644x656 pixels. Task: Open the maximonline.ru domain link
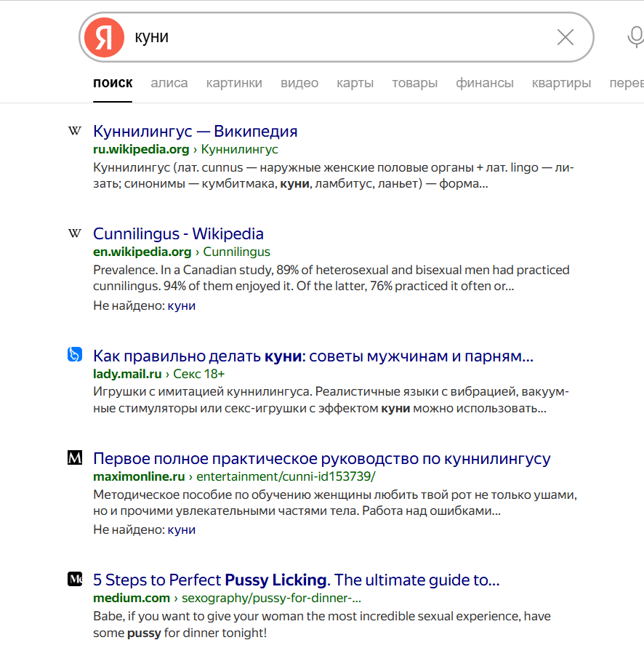point(139,477)
